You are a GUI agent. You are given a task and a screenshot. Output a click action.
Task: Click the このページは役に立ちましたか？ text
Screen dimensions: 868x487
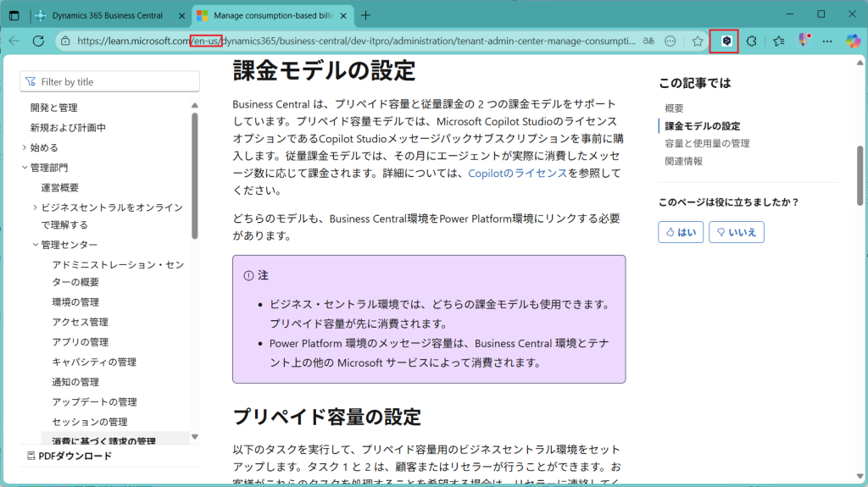tap(728, 202)
